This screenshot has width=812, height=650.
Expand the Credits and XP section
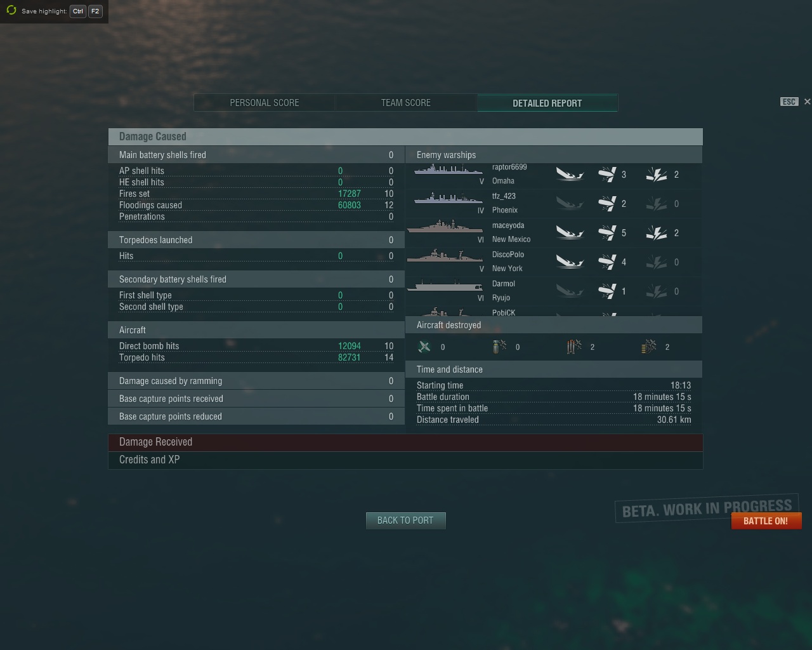point(405,460)
